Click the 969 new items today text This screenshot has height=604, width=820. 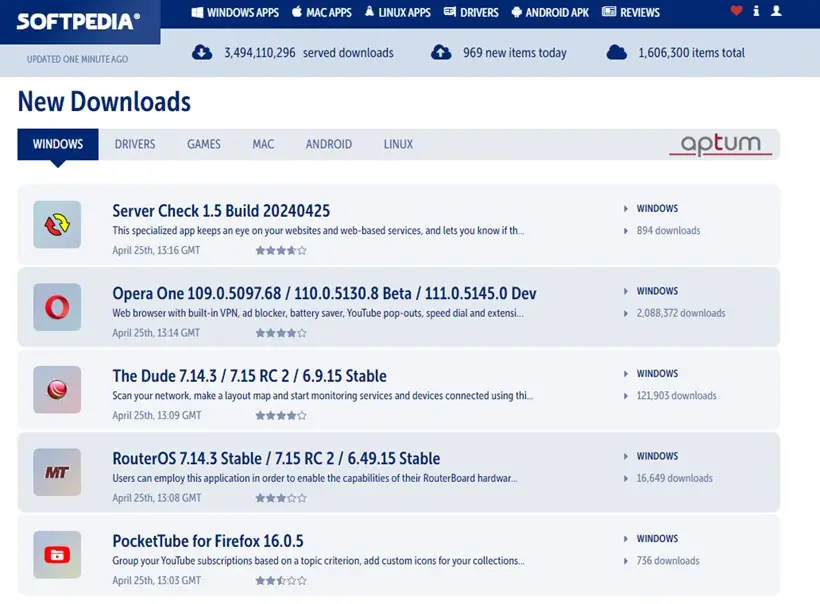(515, 53)
